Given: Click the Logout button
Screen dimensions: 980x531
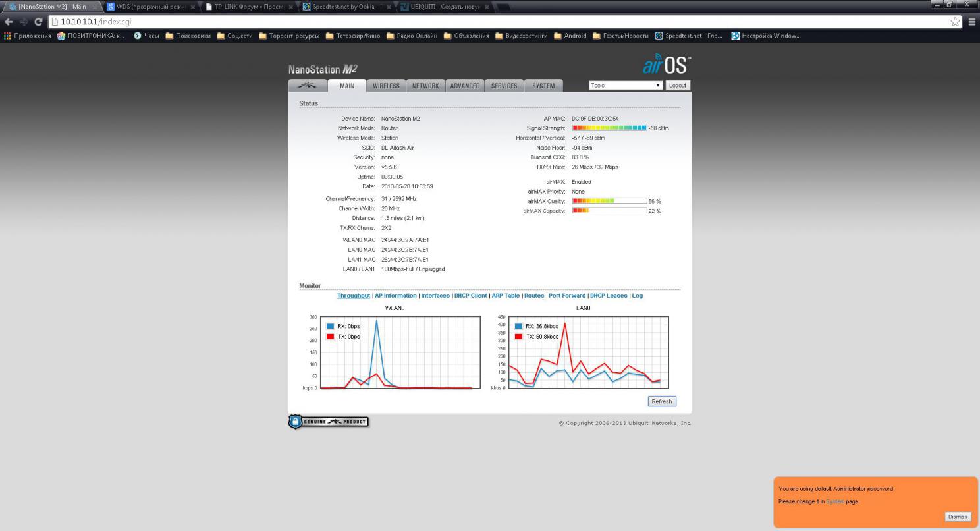Looking at the screenshot, I should [x=678, y=86].
